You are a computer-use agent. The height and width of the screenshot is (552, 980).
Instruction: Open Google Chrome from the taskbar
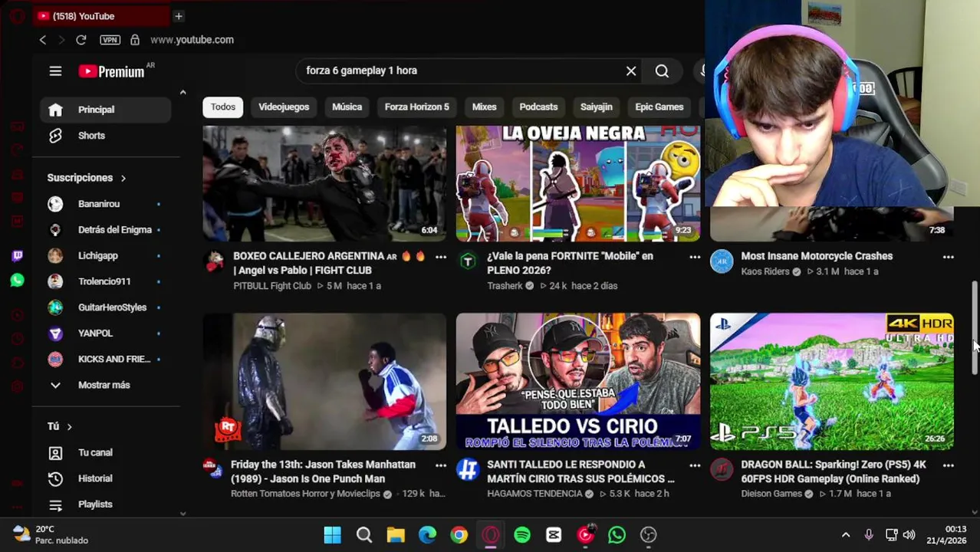459,534
